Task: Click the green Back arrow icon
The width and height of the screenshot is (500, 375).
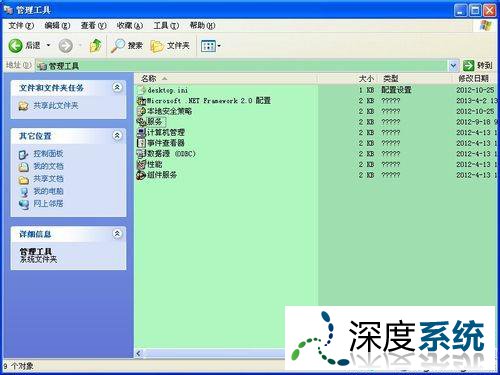Action: click(15, 46)
